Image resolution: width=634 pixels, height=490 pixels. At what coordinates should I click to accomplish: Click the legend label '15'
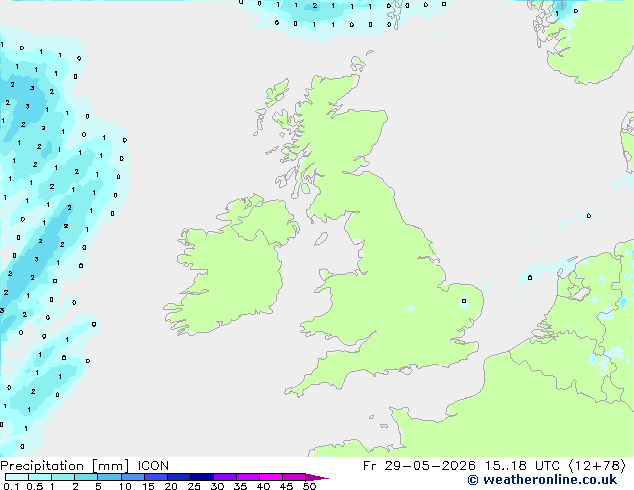pyautogui.click(x=148, y=486)
